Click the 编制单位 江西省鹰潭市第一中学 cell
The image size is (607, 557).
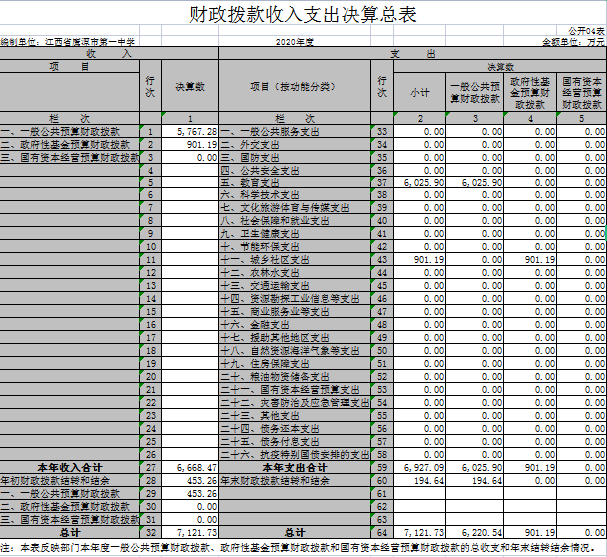68,42
